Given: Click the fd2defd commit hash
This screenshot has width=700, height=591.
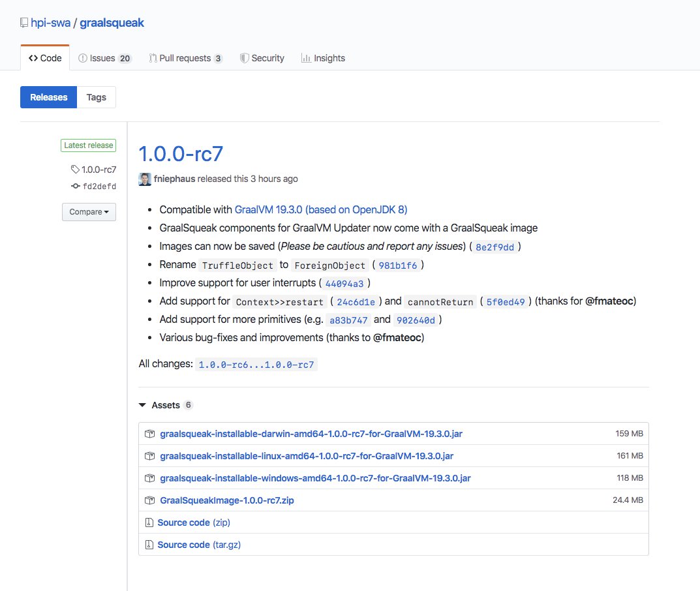Looking at the screenshot, I should click(99, 186).
